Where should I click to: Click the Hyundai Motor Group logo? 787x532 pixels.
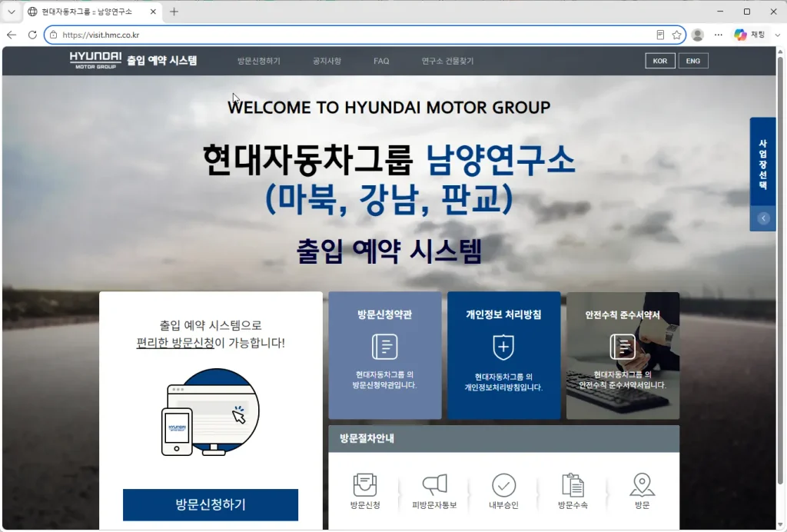click(x=95, y=60)
